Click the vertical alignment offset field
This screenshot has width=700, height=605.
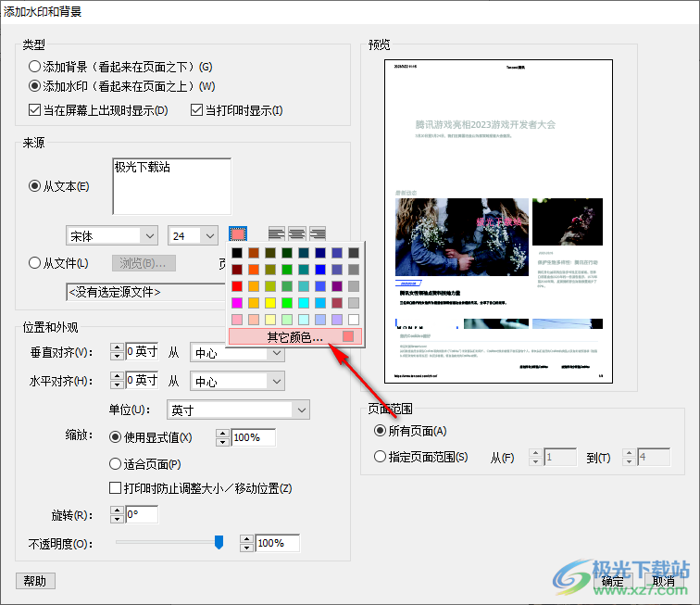coord(142,352)
